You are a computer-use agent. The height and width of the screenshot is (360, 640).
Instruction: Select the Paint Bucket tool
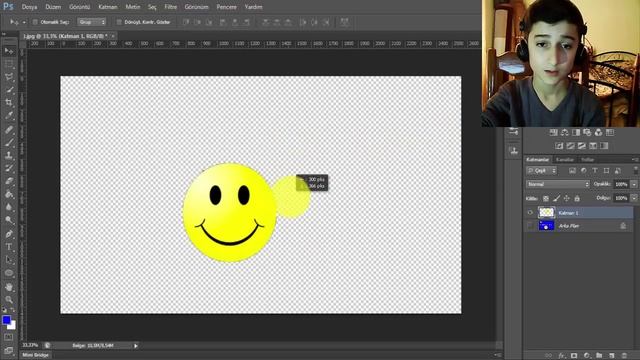pos(9,194)
